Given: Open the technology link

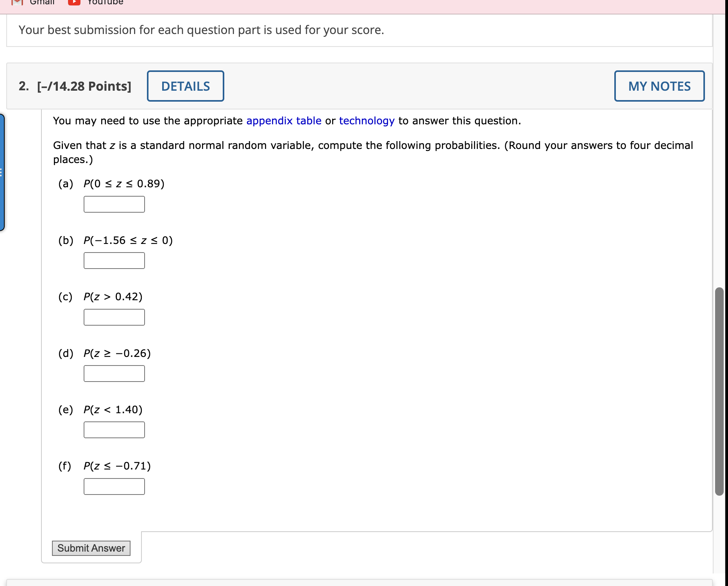Looking at the screenshot, I should [367, 121].
